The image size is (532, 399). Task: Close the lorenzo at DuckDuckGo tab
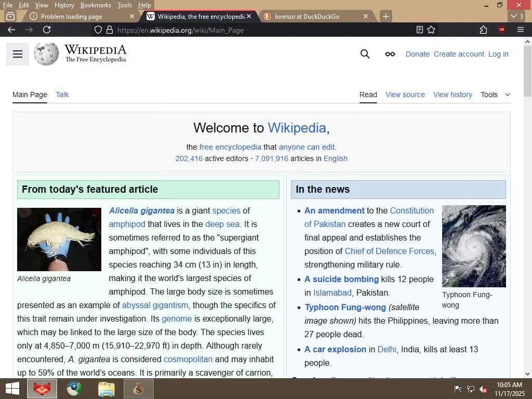point(366,16)
